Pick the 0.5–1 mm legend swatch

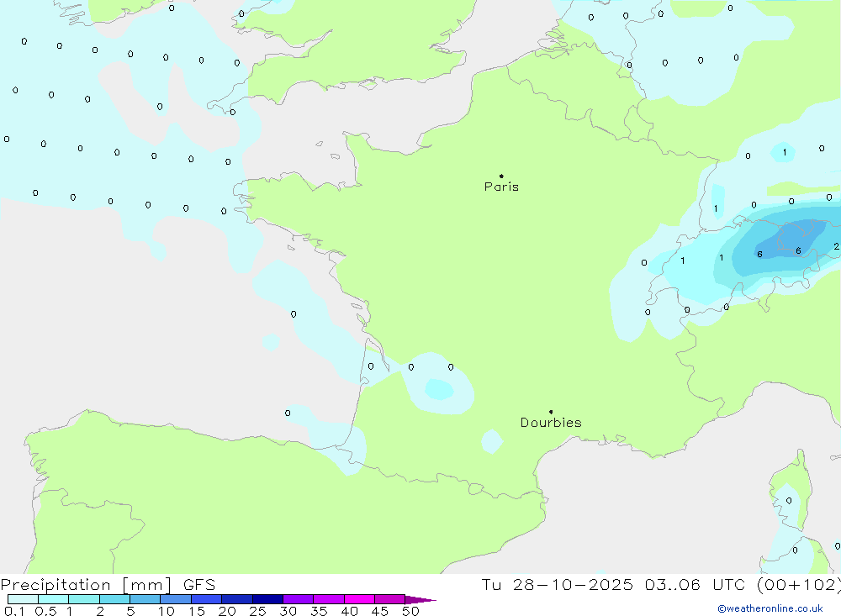54,599
